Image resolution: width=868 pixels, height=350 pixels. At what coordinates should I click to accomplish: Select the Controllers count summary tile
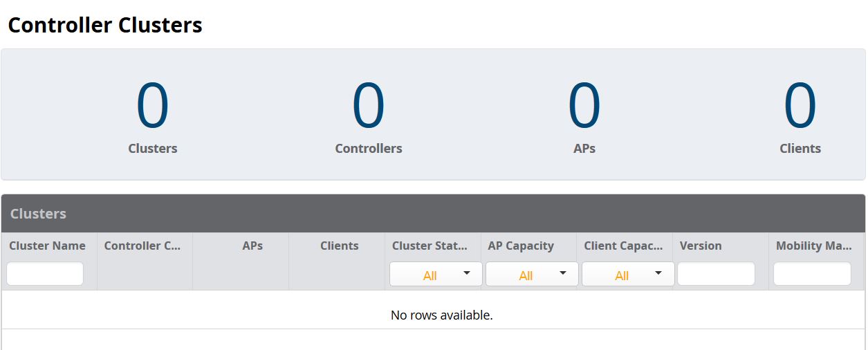pos(369,116)
